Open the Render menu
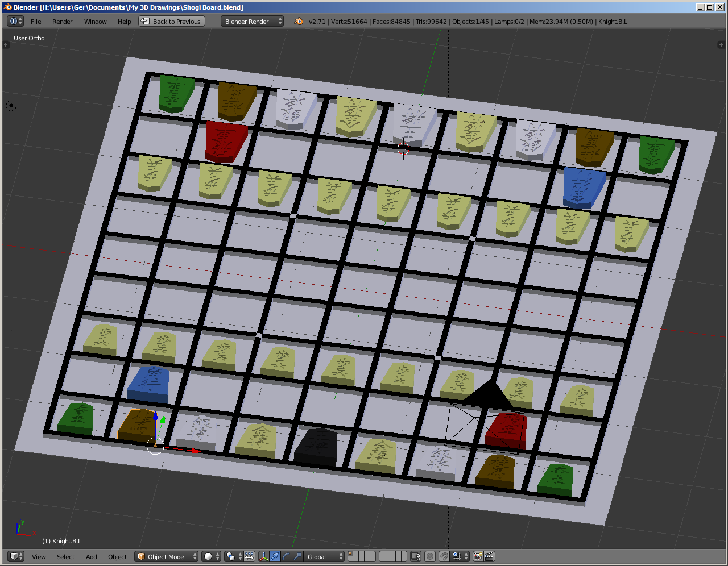728x566 pixels. [62, 22]
